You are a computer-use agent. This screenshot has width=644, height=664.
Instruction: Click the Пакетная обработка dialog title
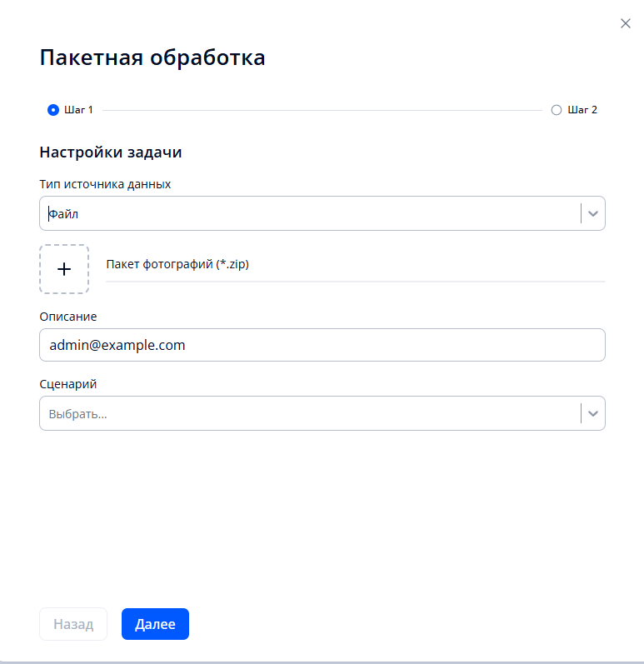[x=152, y=57]
